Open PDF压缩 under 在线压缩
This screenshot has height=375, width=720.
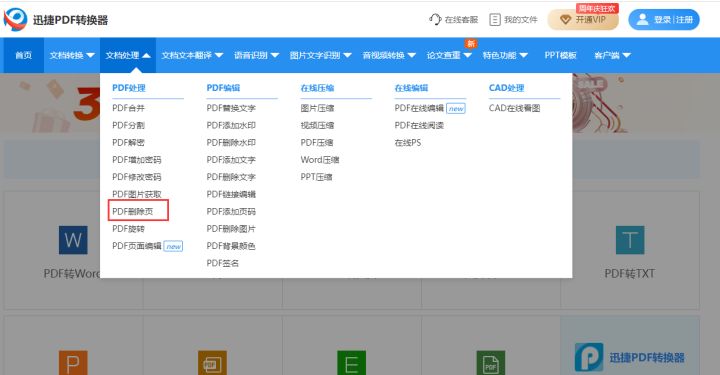(x=317, y=142)
